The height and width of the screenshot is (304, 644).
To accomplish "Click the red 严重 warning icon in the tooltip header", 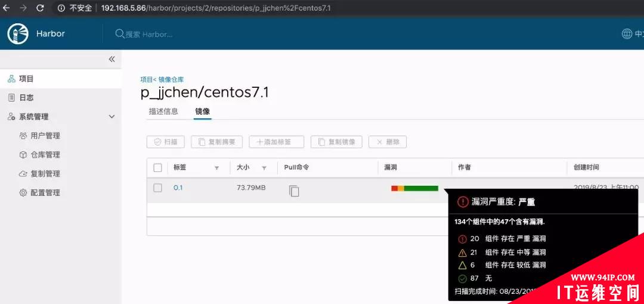I will pyautogui.click(x=463, y=201).
